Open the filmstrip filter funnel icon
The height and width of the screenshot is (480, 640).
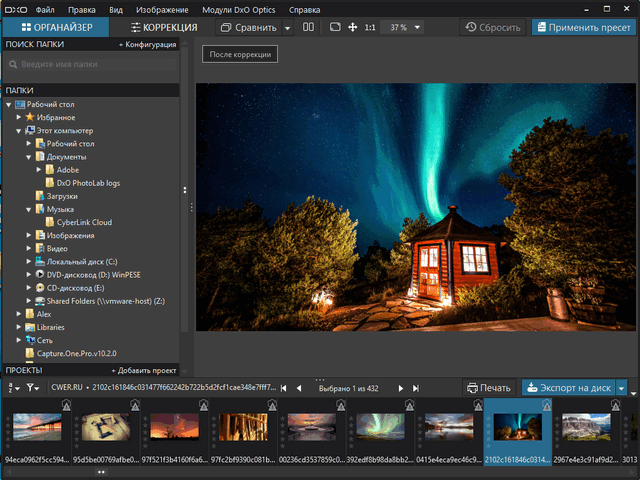(x=32, y=387)
